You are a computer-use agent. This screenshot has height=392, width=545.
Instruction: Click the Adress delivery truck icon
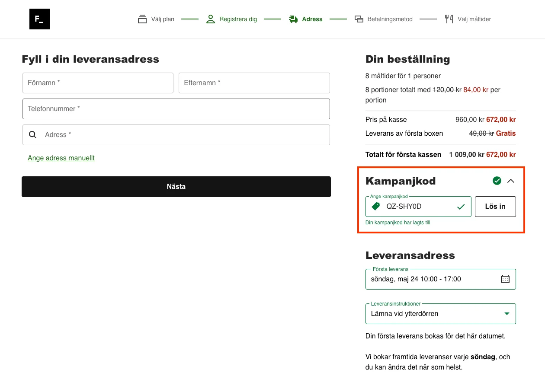pyautogui.click(x=293, y=19)
